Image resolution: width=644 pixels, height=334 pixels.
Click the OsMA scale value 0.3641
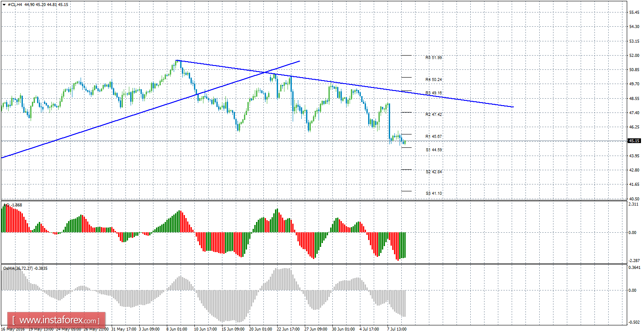635,268
